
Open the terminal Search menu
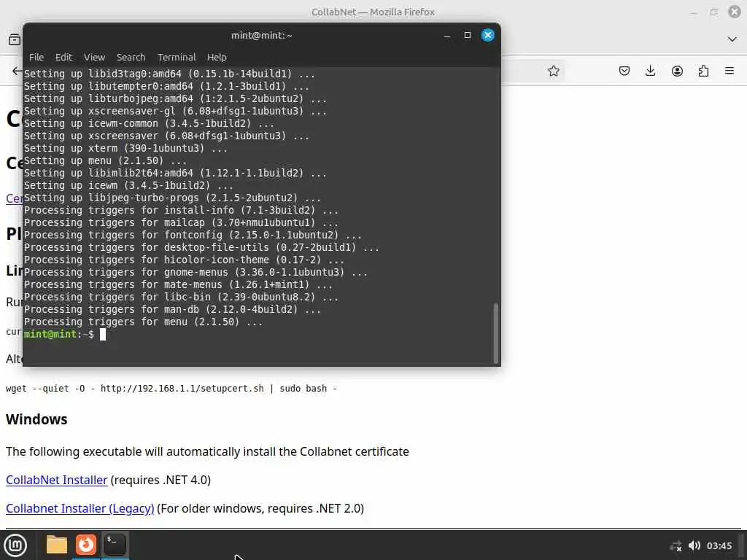(x=131, y=57)
